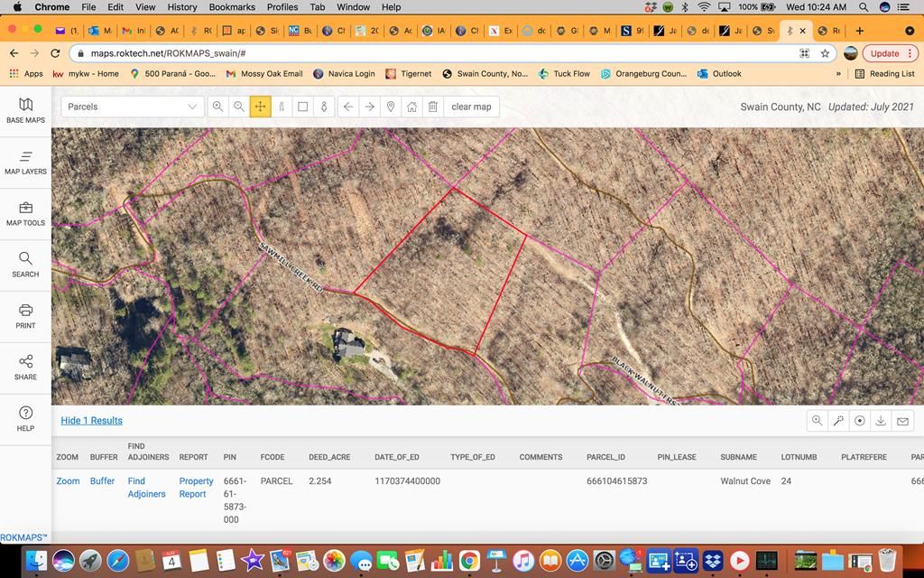Open the Base Maps panel
This screenshot has height=578, width=924.
[24, 112]
